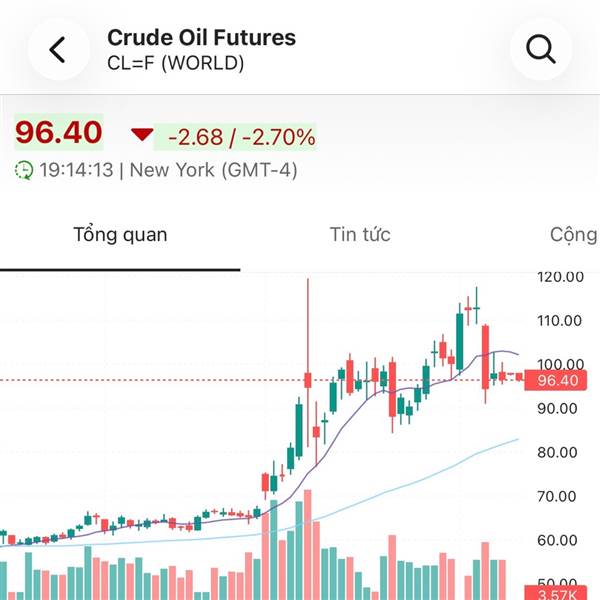The width and height of the screenshot is (600, 600).
Task: Click the -2.68 / -2.70% change badge
Action: pos(241,136)
